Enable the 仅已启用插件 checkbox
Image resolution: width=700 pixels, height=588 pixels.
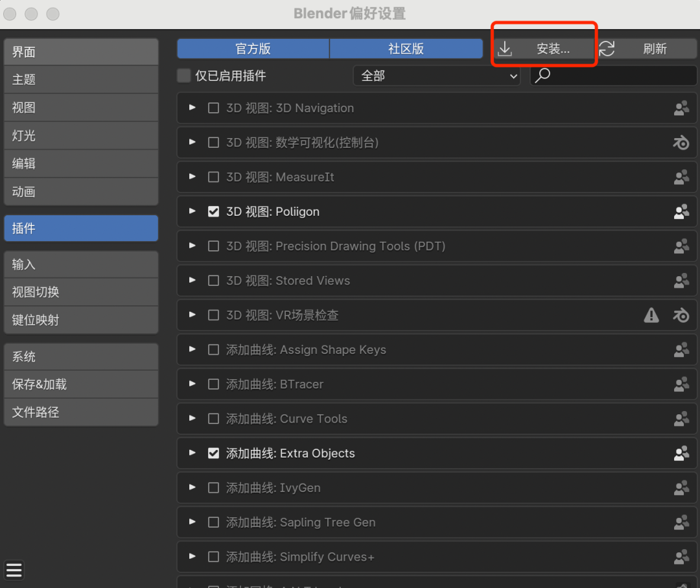click(184, 76)
